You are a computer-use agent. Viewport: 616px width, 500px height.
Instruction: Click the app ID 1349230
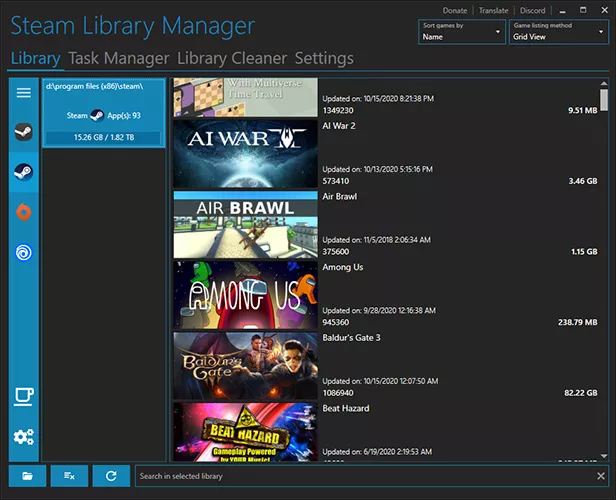point(338,111)
